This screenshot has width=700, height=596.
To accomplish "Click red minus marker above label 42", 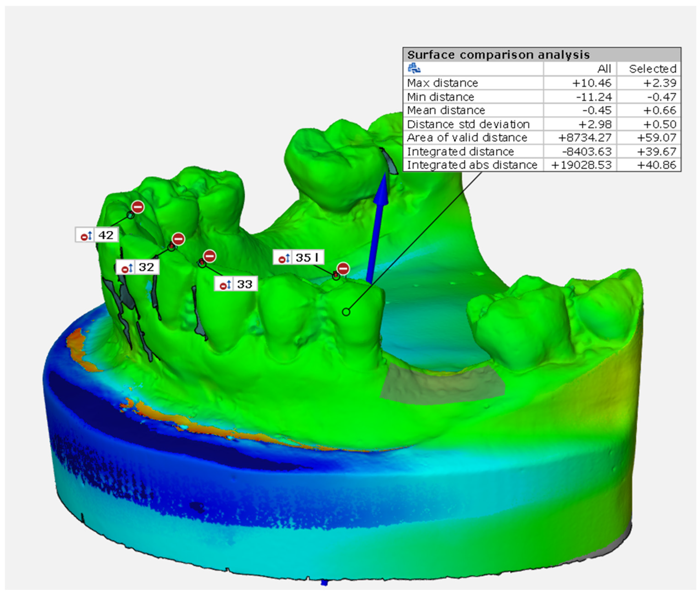I will pyautogui.click(x=138, y=207).
